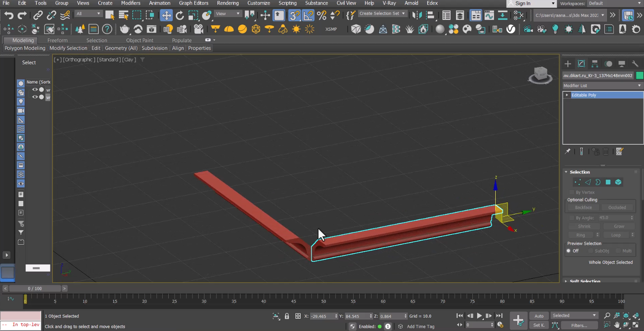Screen dimensions: 644x331
Task: Open the Rendering menu
Action: 228,3
